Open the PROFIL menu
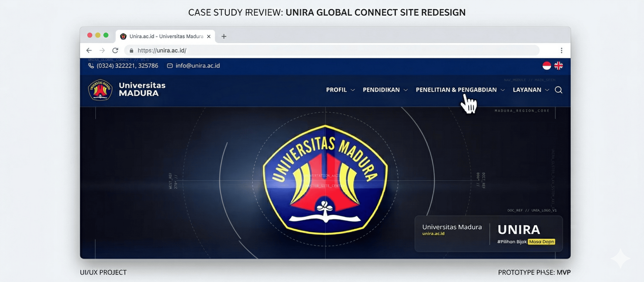 click(x=336, y=90)
